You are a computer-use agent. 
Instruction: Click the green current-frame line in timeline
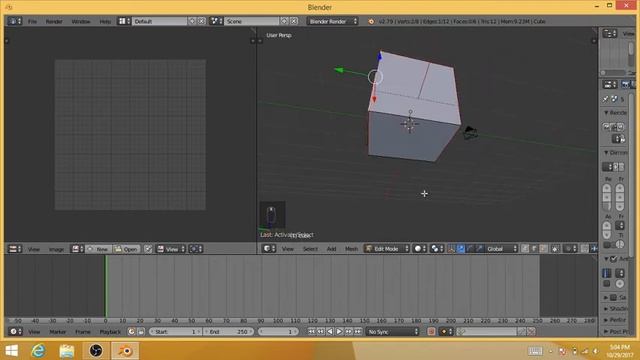pos(106,286)
